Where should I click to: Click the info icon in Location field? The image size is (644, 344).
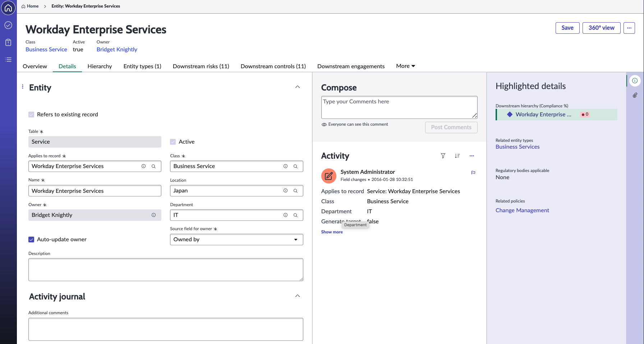(x=286, y=191)
